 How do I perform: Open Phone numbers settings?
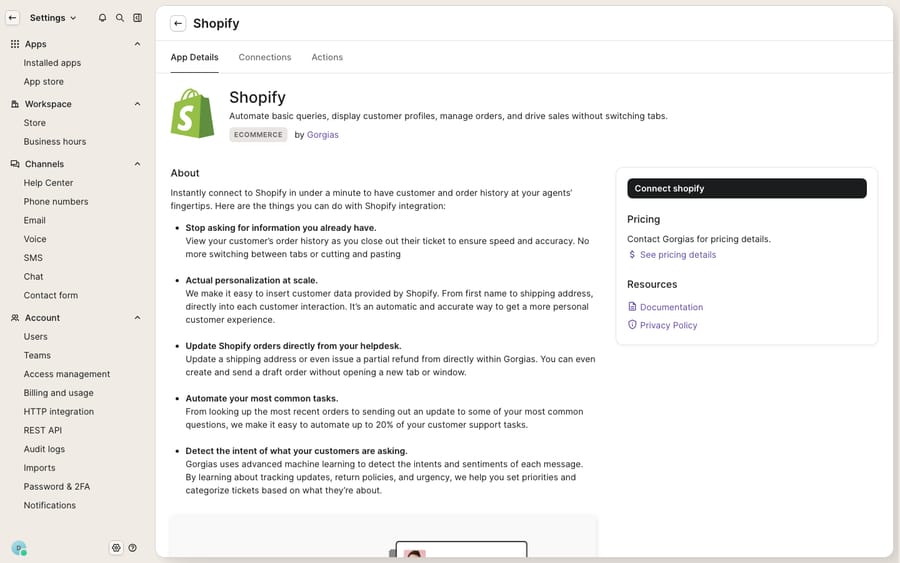(x=56, y=202)
